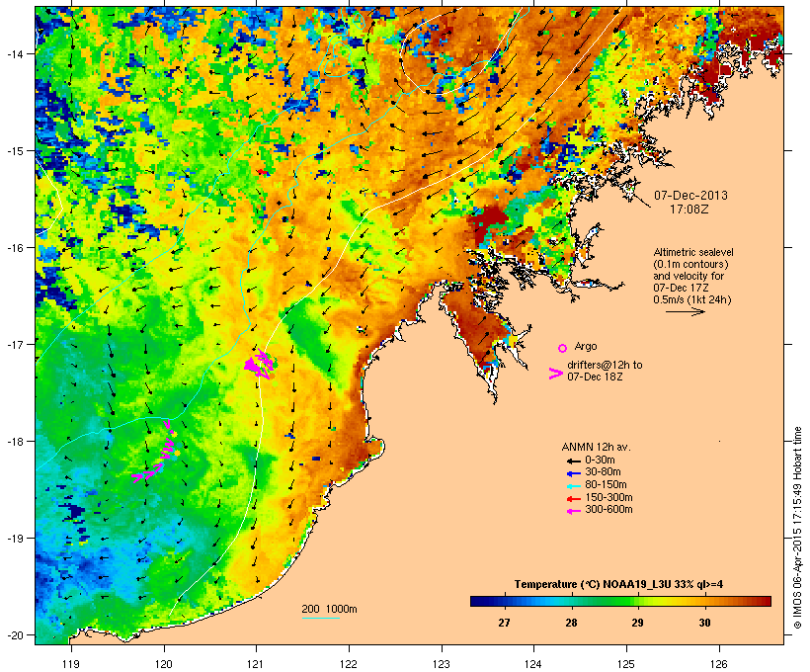The width and height of the screenshot is (810, 672).
Task: Click the dark blue end of the temperature colorbar
Action: coord(476,601)
